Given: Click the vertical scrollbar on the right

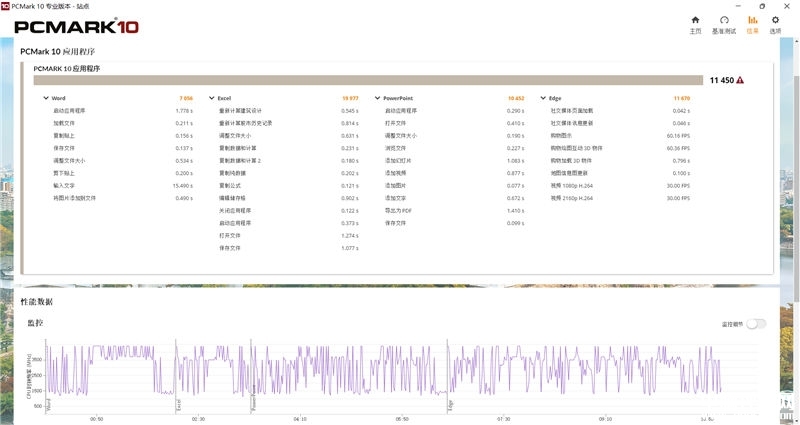Looking at the screenshot, I should (x=796, y=187).
